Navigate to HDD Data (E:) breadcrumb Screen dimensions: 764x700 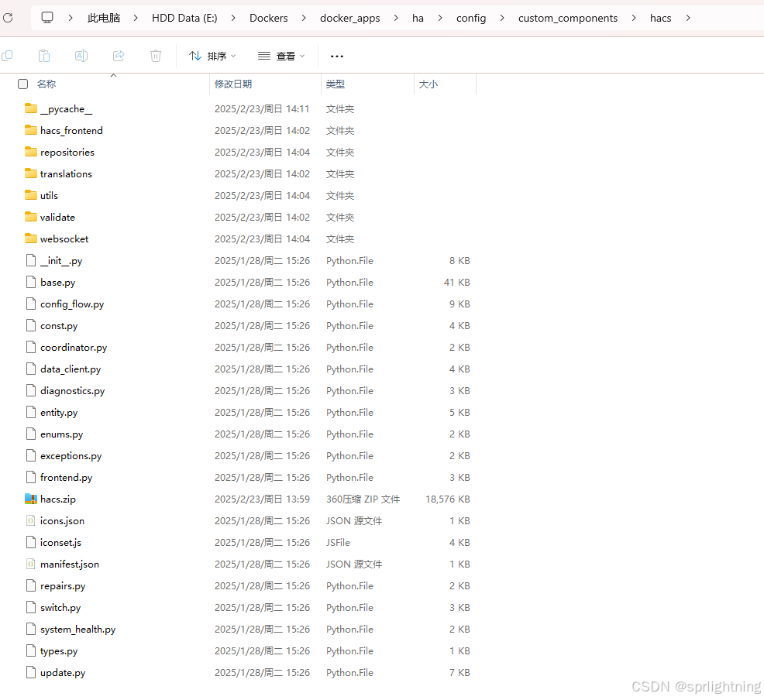pos(184,18)
